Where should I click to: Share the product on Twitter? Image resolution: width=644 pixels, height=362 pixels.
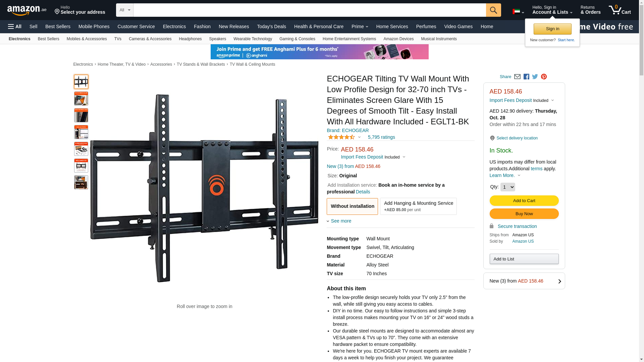[535, 77]
